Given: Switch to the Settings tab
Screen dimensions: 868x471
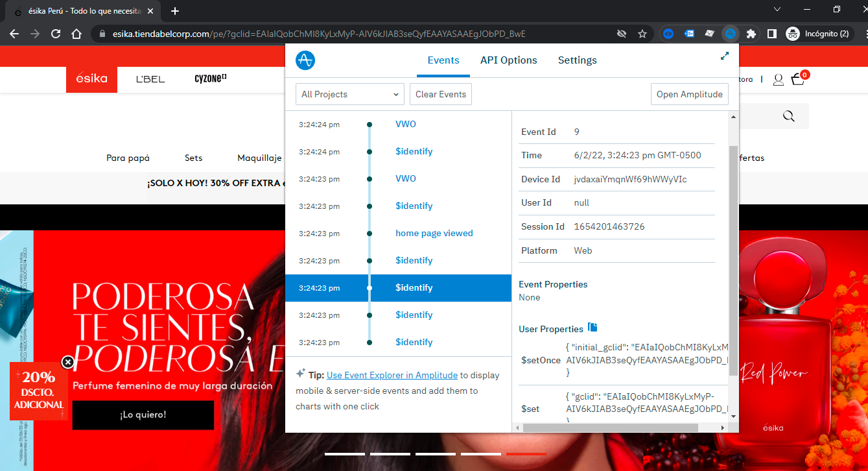Looking at the screenshot, I should (578, 60).
